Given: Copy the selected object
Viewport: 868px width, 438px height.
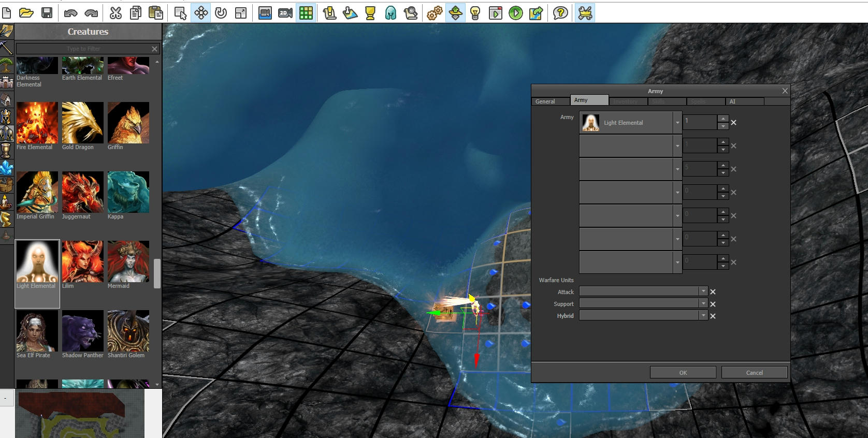Looking at the screenshot, I should tap(136, 13).
